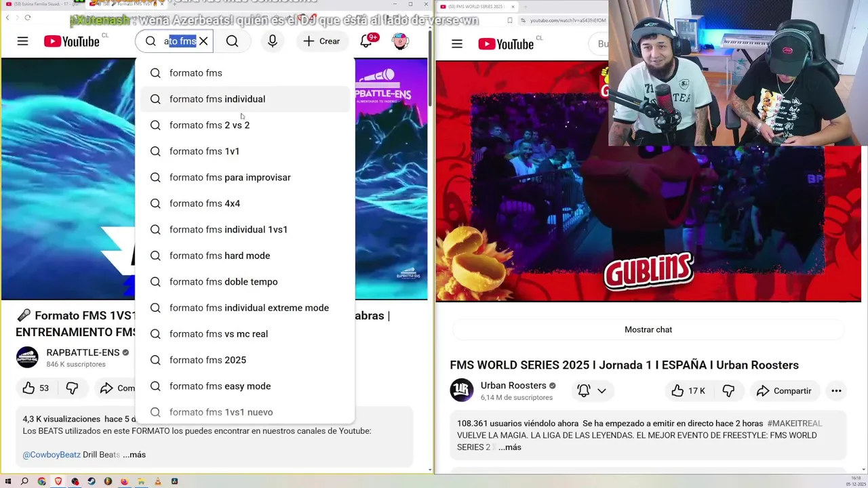Viewport: 868px width, 488px height.
Task: Open the Crear create menu
Action: 321,41
